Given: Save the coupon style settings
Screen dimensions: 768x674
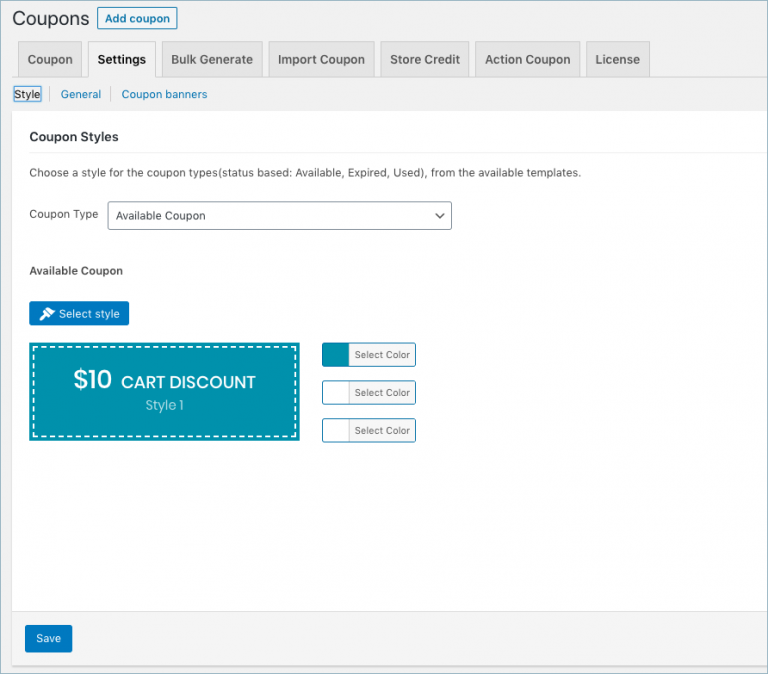Looking at the screenshot, I should tap(48, 638).
